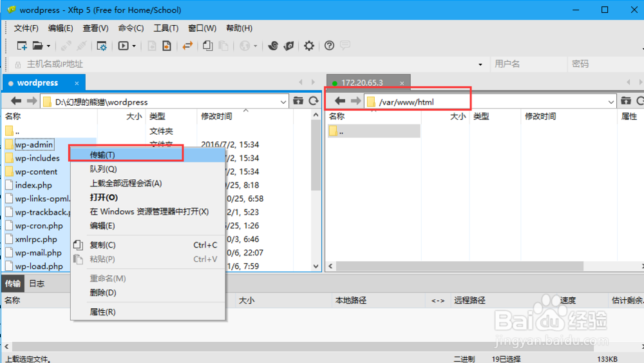
Task: Choose 队列(Q) from the context menu
Action: (148, 169)
